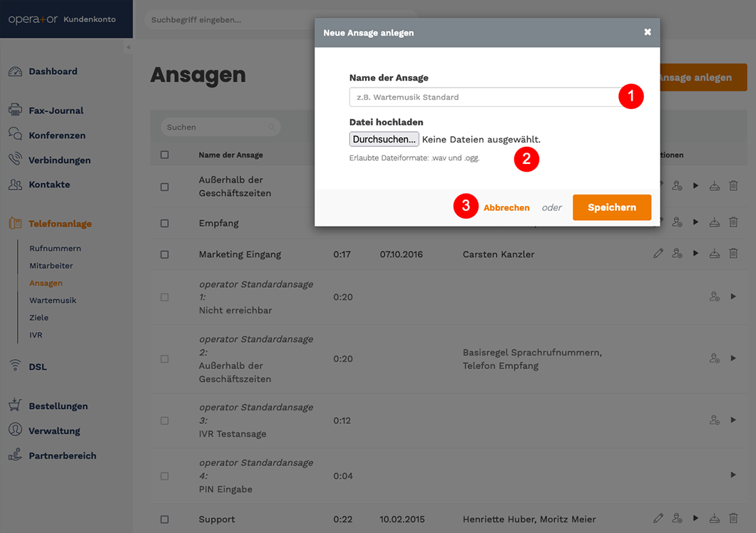The width and height of the screenshot is (756, 533).
Task: Open Wartemusik in Telefonanlage submenu
Action: pos(53,300)
